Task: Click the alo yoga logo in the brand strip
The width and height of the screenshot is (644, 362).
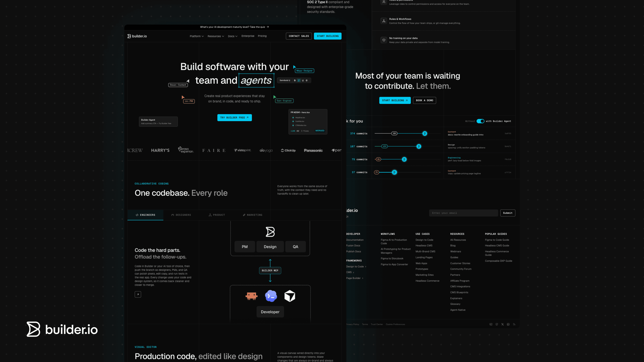Action: pyautogui.click(x=266, y=150)
